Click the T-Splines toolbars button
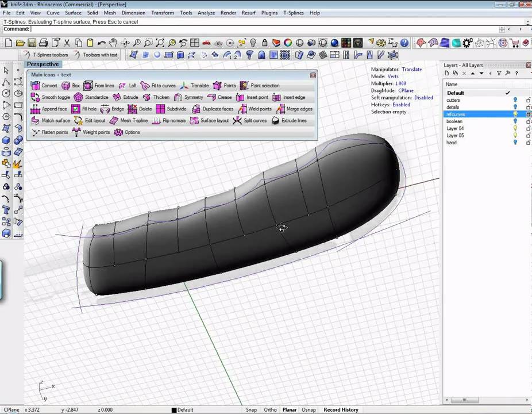532x414 pixels. coord(46,55)
